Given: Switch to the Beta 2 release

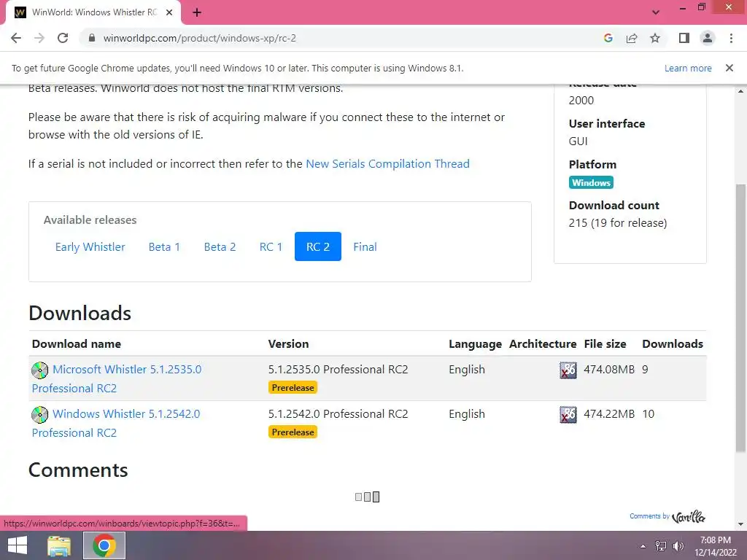Looking at the screenshot, I should tap(220, 246).
